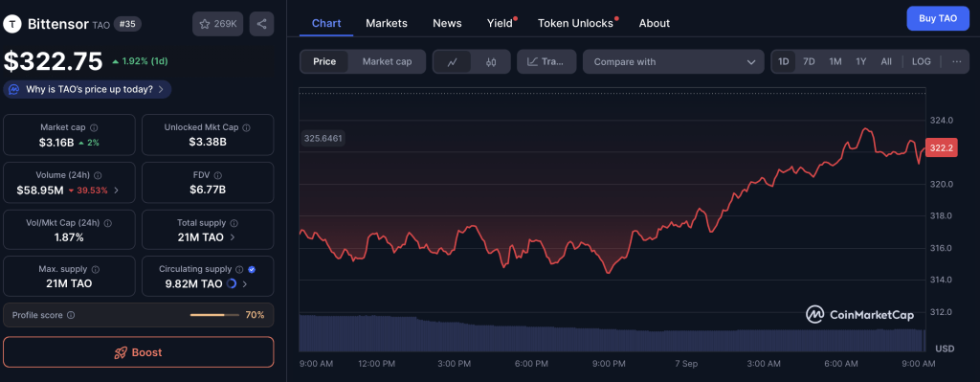This screenshot has height=382, width=980.
Task: Open the TradingView 'Tra...' chart button
Action: click(546, 62)
